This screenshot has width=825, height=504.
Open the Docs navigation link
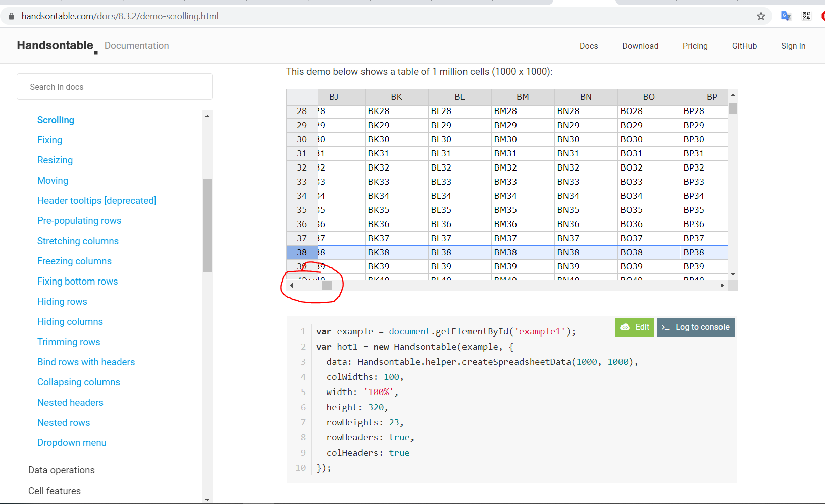(x=589, y=46)
